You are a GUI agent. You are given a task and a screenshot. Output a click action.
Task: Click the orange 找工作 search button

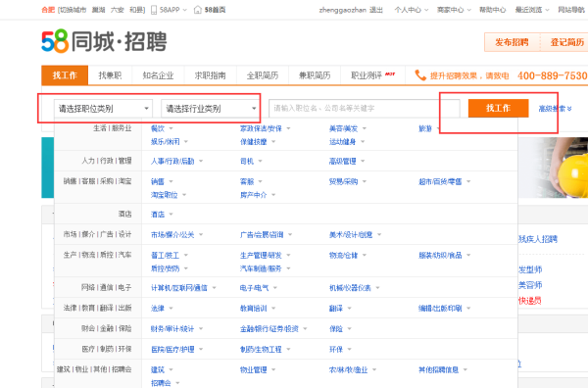pyautogui.click(x=498, y=109)
